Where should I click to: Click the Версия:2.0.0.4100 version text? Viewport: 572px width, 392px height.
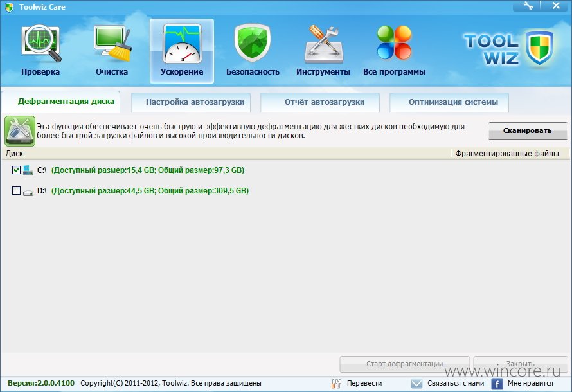41,383
